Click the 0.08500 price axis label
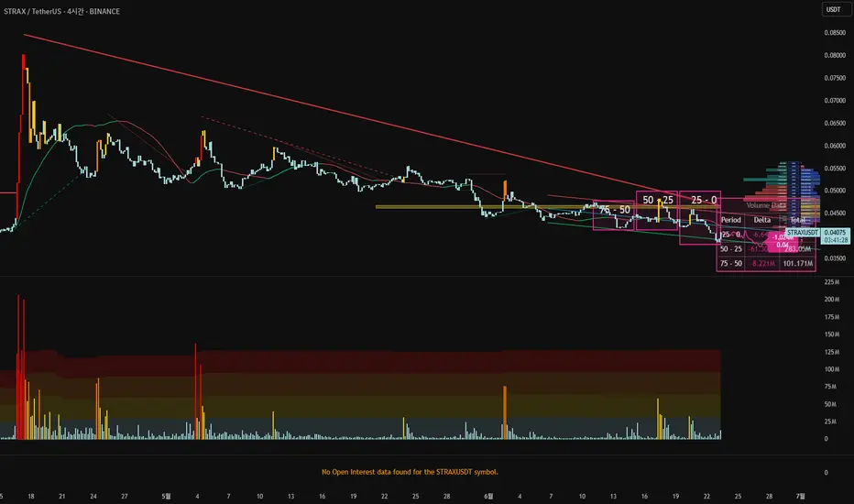The width and height of the screenshot is (854, 504). pyautogui.click(x=835, y=33)
